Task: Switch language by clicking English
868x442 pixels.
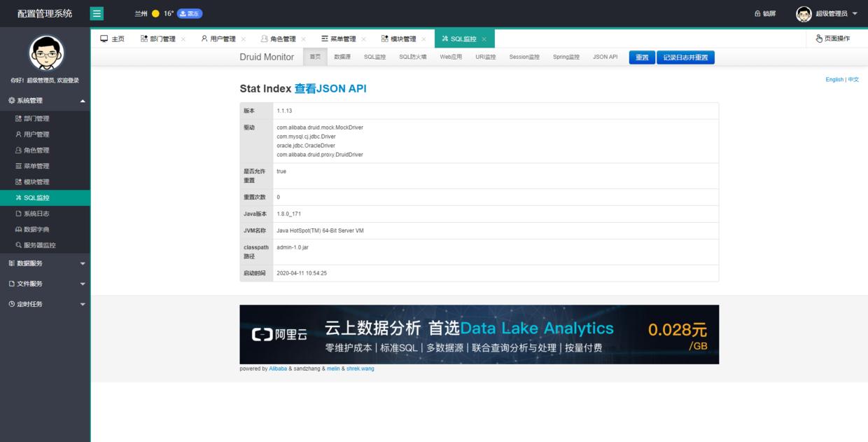Action: 835,79
